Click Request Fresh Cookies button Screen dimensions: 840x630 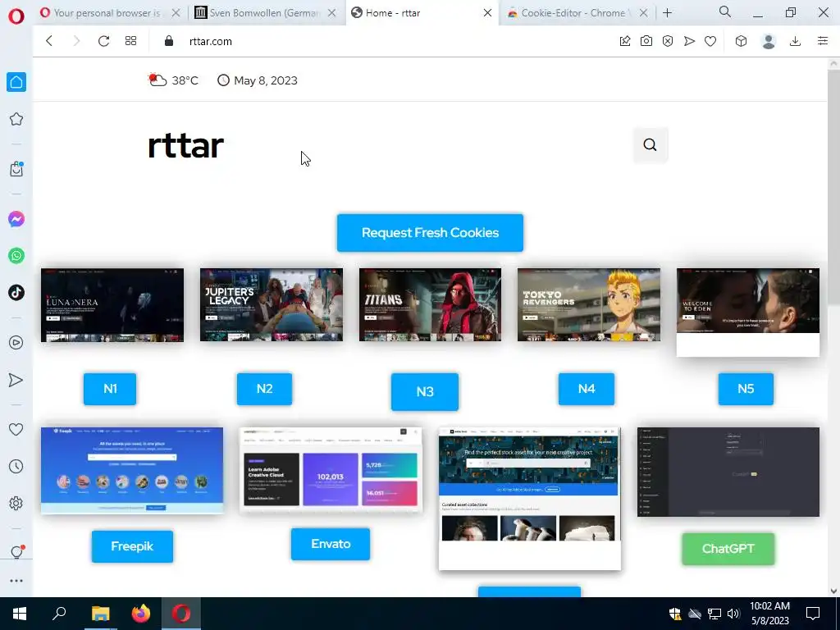(x=430, y=232)
